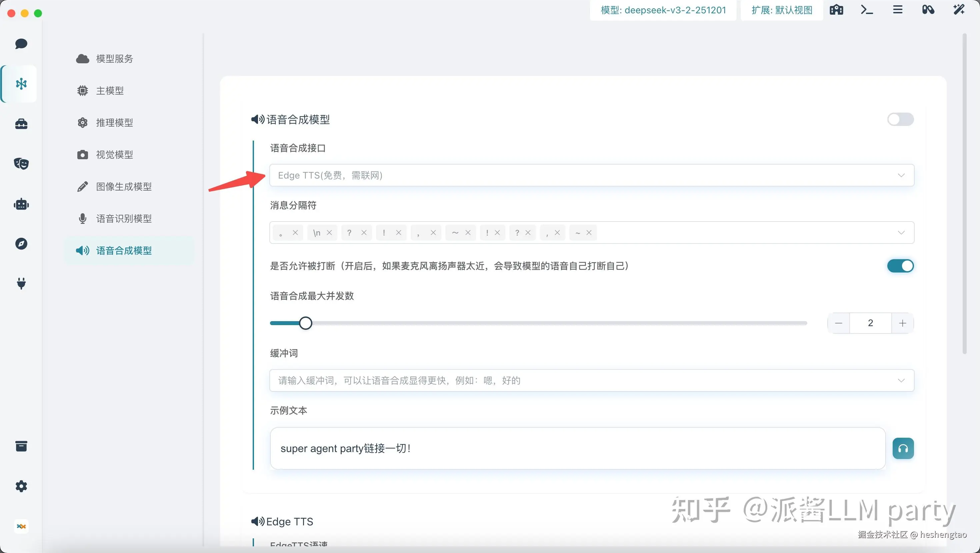This screenshot has width=980, height=553.
Task: Expand the 消息分隔符 dropdown arrow
Action: (901, 233)
